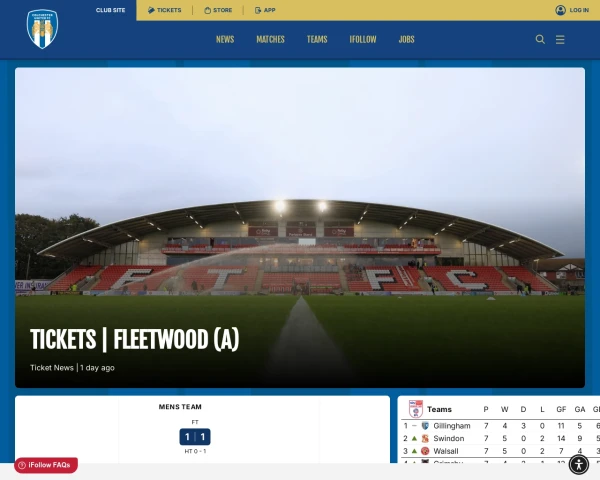Open the iFollow FAQs button

[x=46, y=465]
